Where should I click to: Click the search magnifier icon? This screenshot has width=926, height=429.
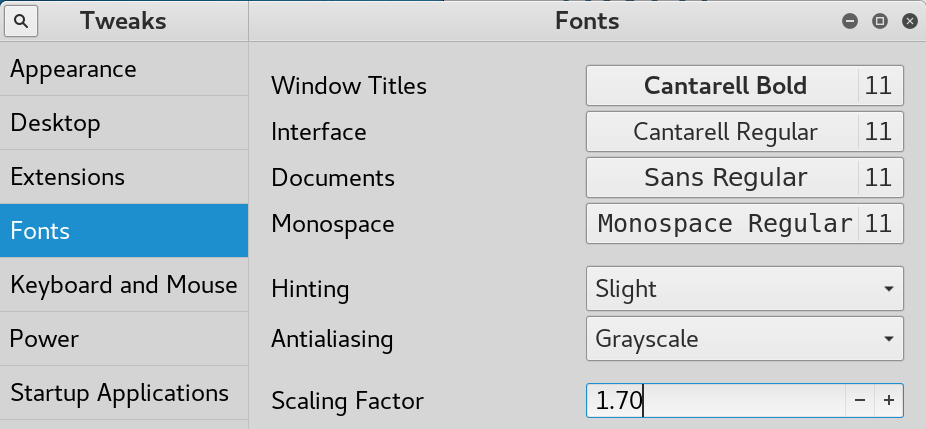click(22, 21)
